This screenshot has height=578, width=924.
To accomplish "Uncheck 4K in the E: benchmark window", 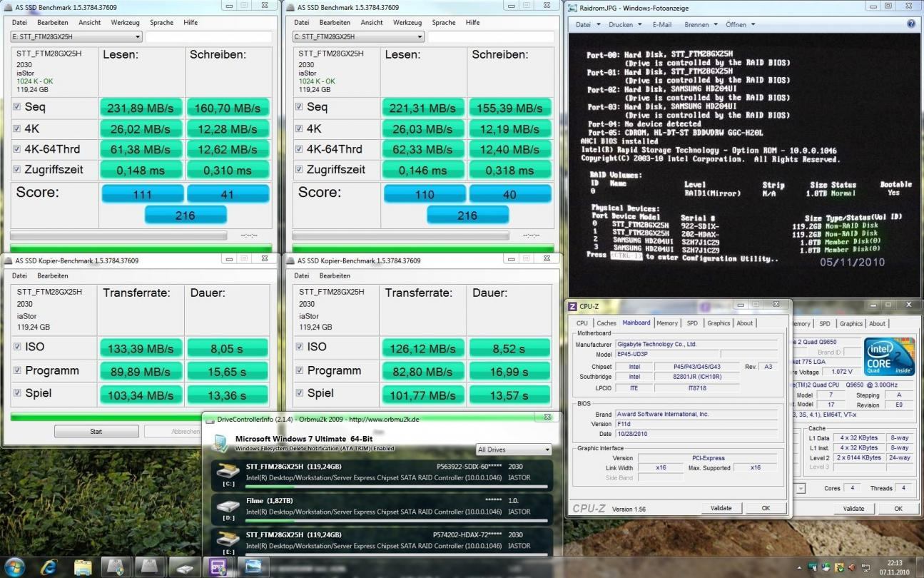I will pos(17,128).
